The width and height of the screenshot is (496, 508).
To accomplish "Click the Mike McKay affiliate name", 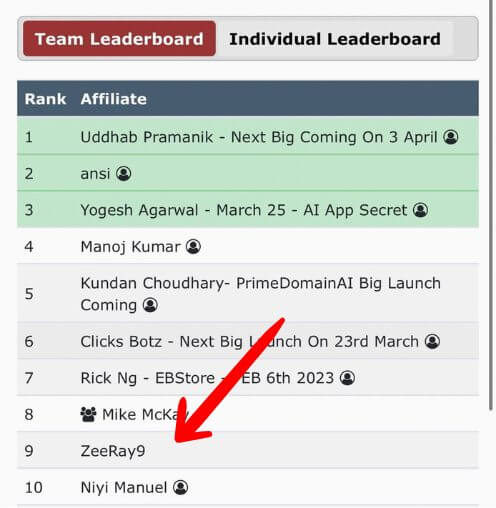I will tap(145, 414).
